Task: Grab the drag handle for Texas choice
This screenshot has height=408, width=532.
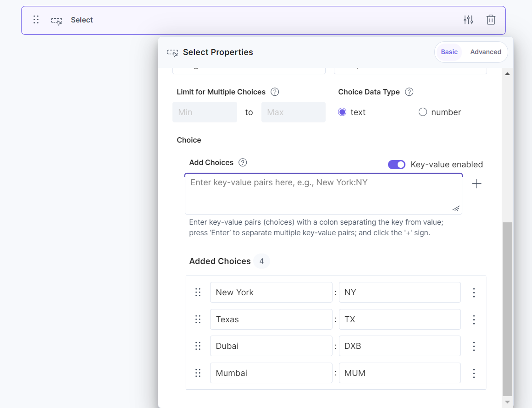Action: [x=198, y=319]
